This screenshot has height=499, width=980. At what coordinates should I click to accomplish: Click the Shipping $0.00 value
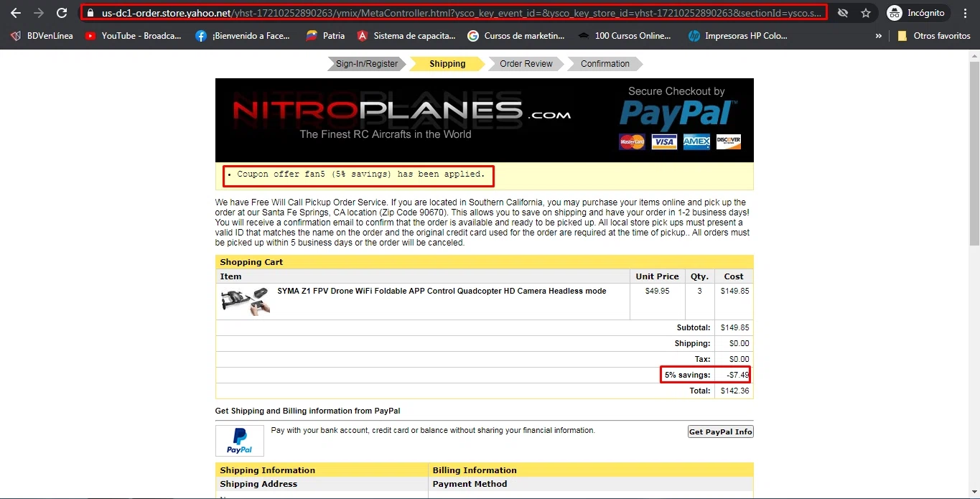pos(739,343)
